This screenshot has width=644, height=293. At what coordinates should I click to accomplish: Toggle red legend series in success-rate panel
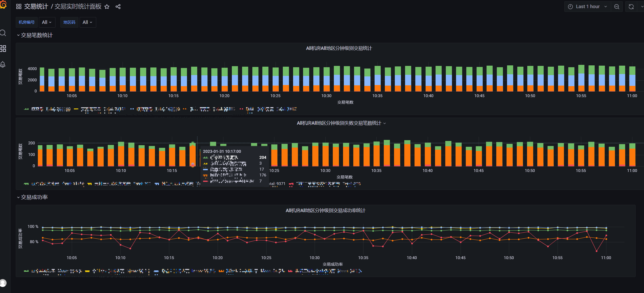325,271
